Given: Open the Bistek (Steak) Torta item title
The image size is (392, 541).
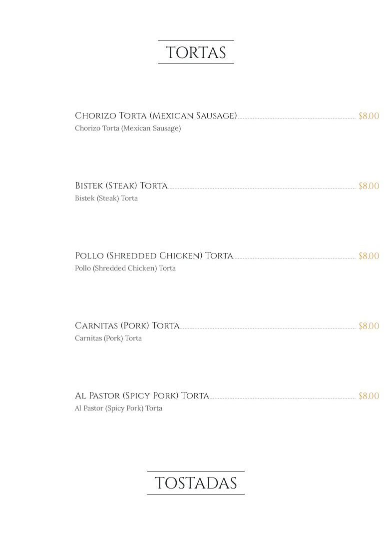Looking at the screenshot, I should (x=121, y=185).
